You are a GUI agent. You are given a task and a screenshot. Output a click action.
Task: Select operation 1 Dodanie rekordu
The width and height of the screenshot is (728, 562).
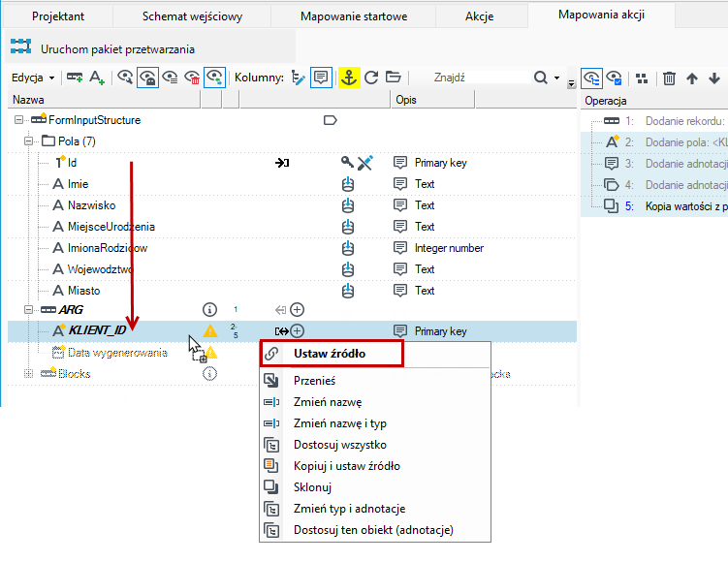pos(654,121)
